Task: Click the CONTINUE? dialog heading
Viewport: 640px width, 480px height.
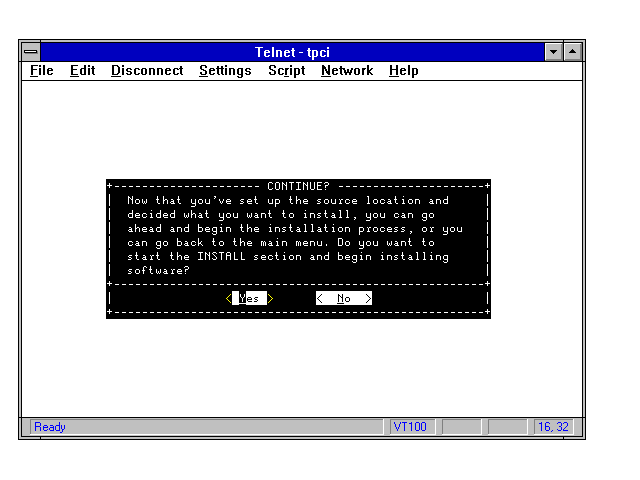Action: [298, 186]
